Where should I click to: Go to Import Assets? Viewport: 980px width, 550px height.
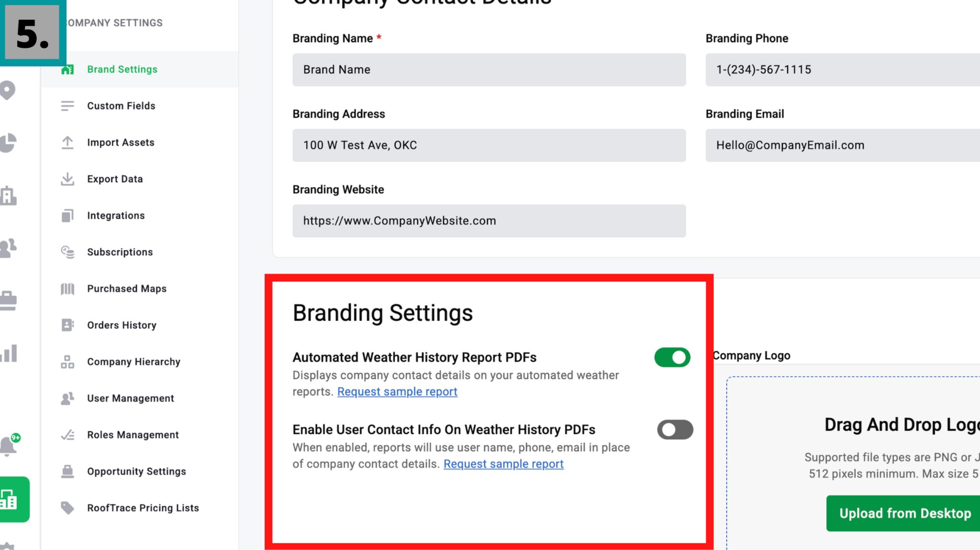(121, 143)
